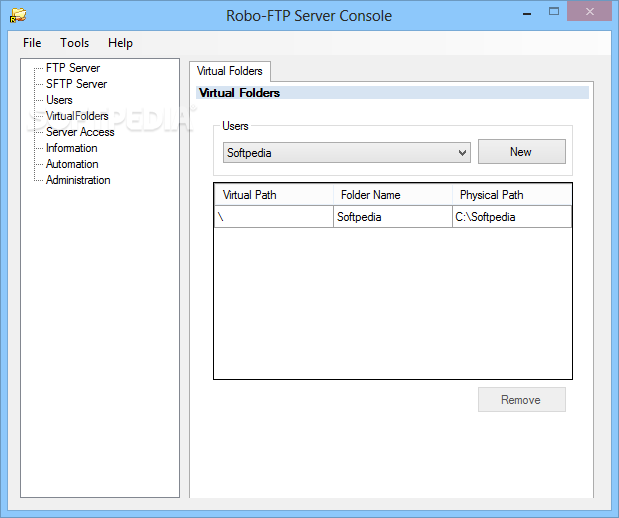
Task: Click the Virtual Path column header
Action: [274, 195]
